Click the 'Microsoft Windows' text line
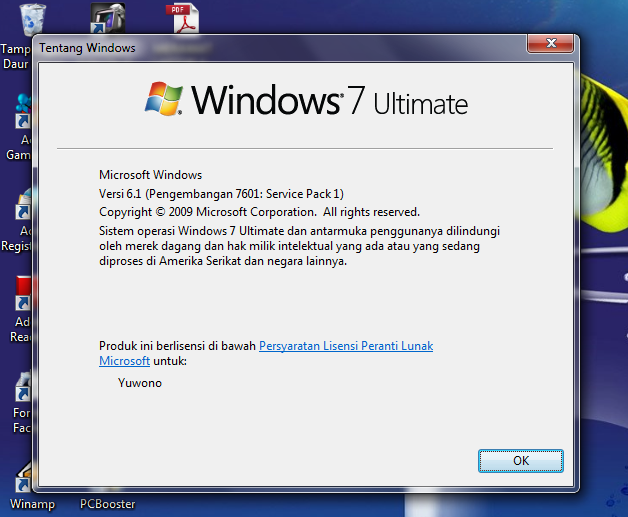This screenshot has width=628, height=517. coord(150,175)
